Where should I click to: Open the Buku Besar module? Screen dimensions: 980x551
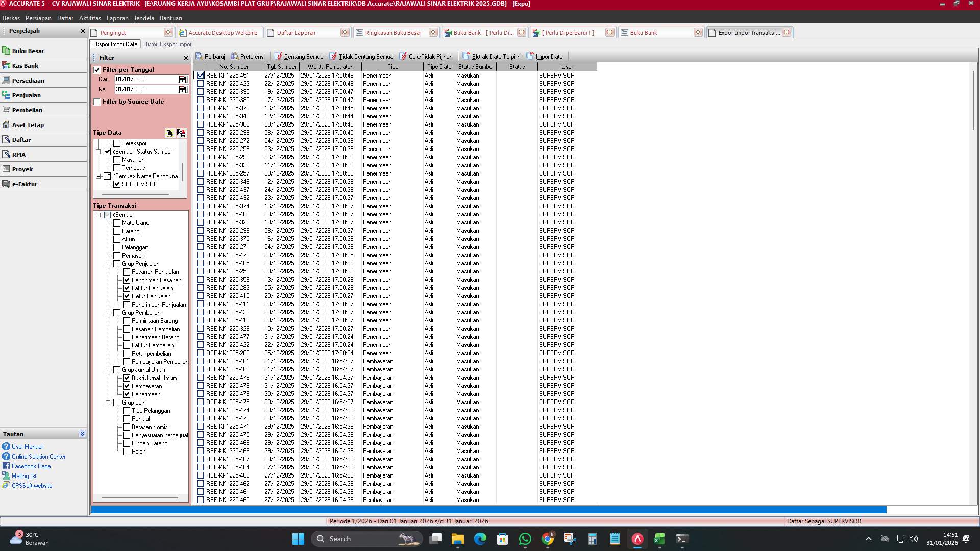click(29, 51)
